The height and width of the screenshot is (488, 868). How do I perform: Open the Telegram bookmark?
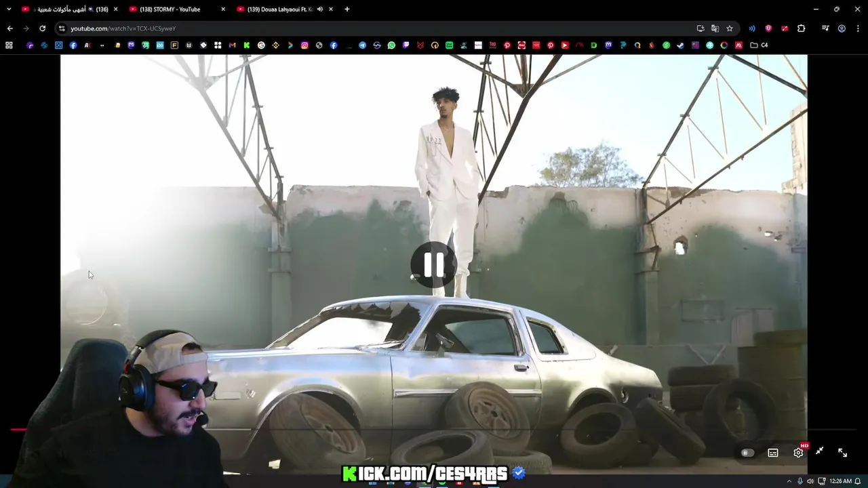(x=362, y=45)
